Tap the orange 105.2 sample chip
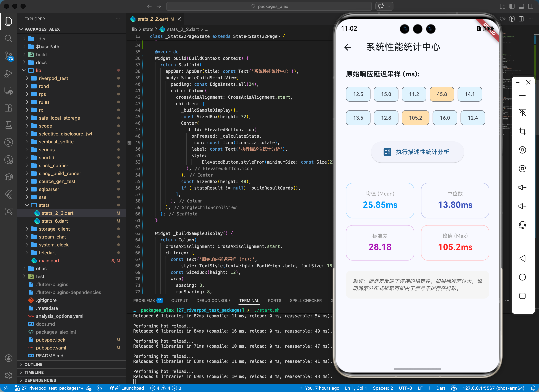Screen dimensions: 539x392 point(415,118)
